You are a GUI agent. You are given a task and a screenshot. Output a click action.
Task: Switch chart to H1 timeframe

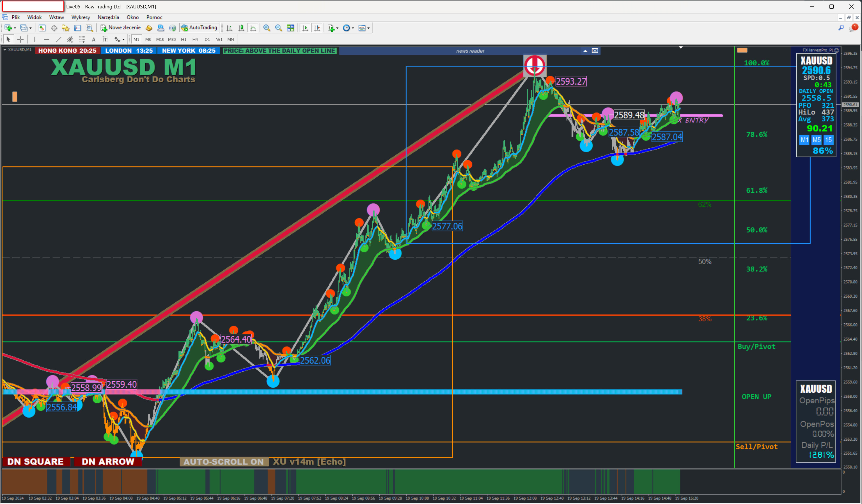184,40
